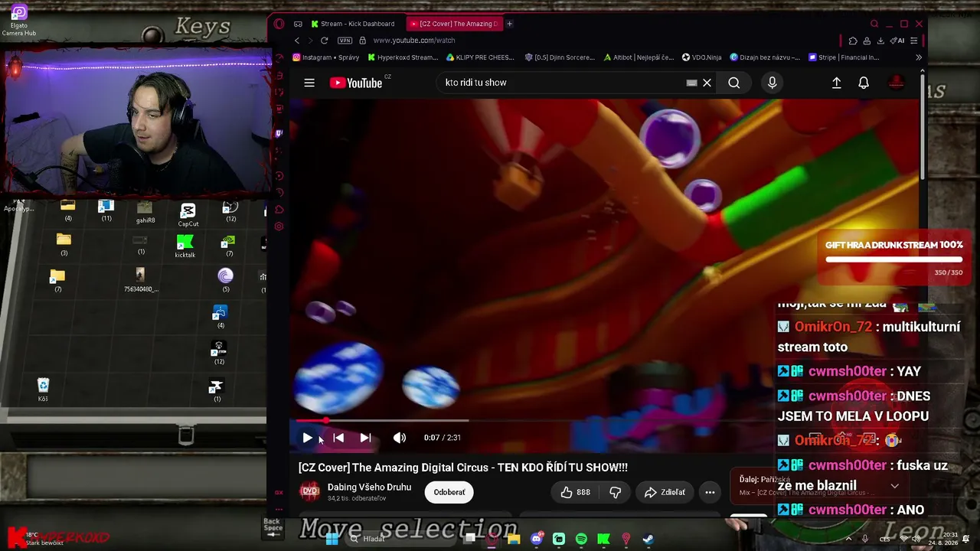Show more bookmarks with the chevron
The width and height of the screenshot is (980, 551).
tap(919, 57)
